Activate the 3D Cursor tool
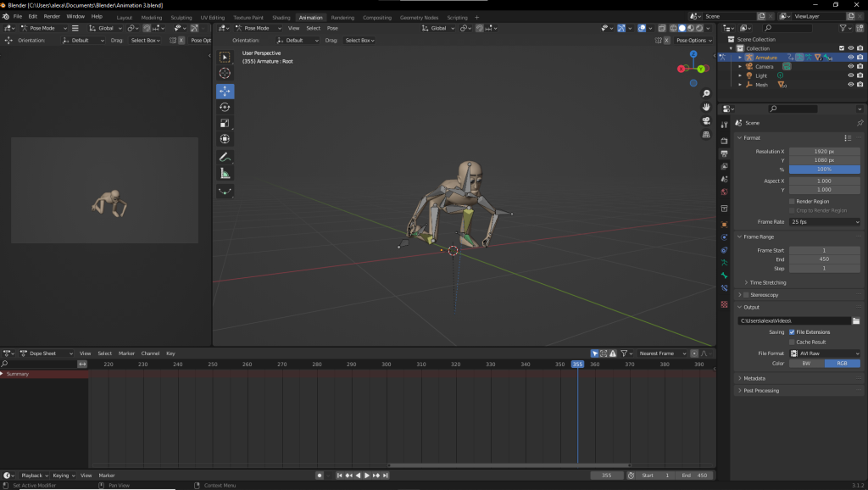 tap(225, 74)
